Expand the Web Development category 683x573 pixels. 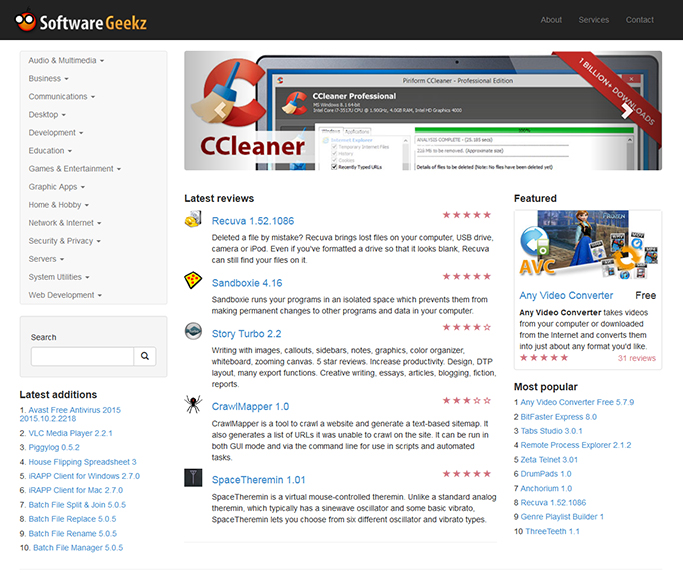tap(65, 295)
